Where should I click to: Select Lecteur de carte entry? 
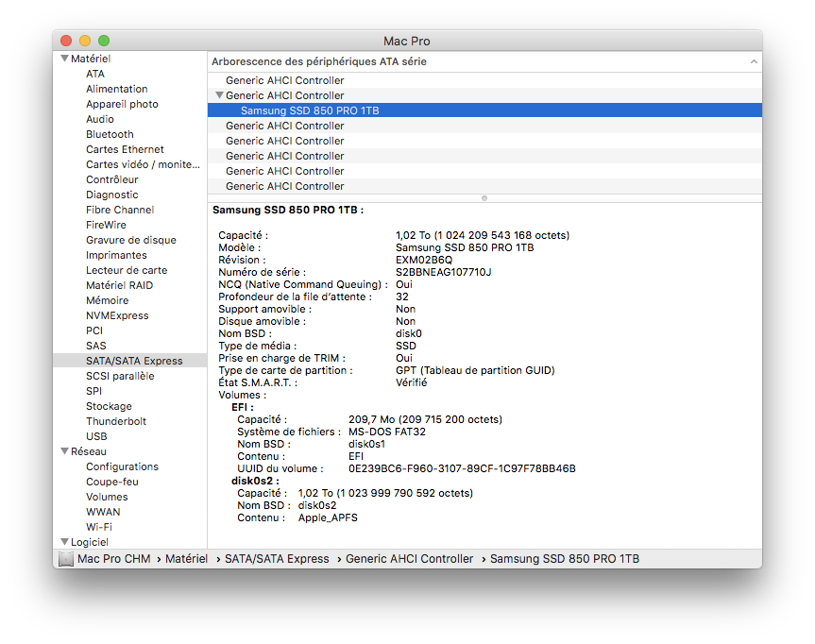127,270
